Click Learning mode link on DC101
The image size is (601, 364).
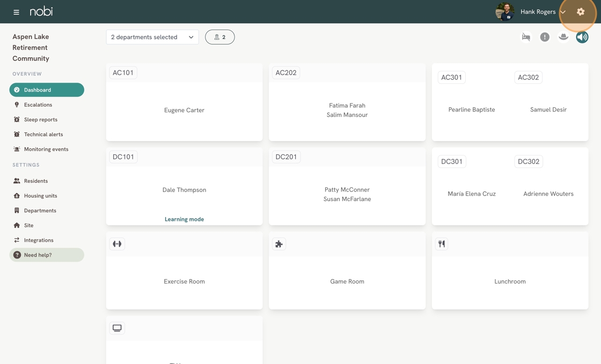184,219
